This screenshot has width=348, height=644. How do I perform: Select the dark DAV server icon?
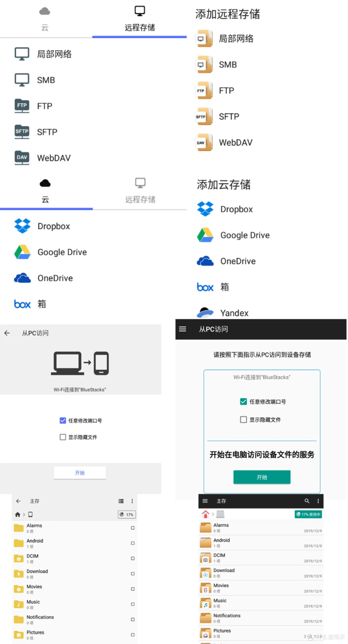tap(22, 158)
